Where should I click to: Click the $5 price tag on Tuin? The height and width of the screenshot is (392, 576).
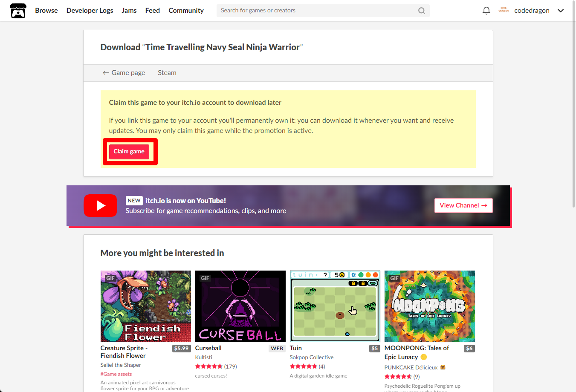[x=375, y=349]
